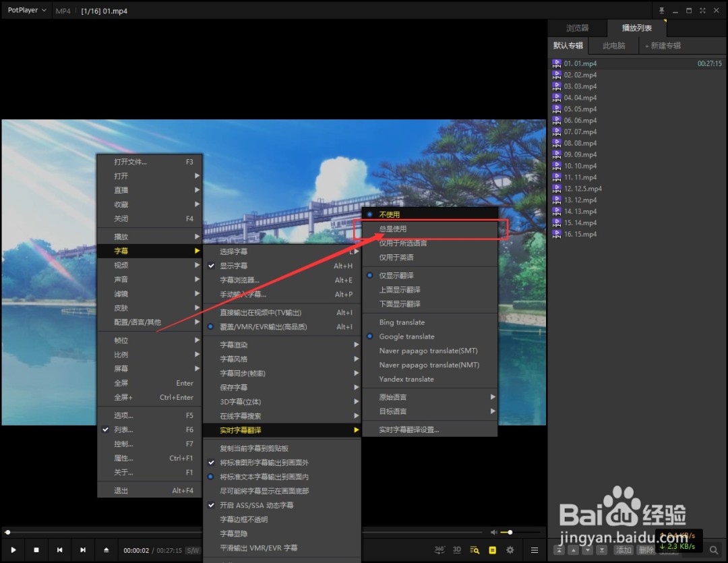This screenshot has width=728, height=563.
Task: Go to previous track button
Action: (59, 550)
